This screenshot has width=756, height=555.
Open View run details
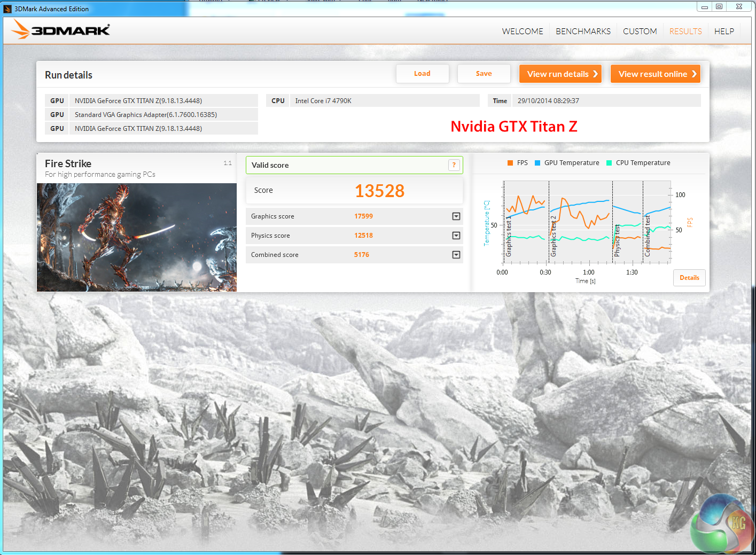(560, 74)
